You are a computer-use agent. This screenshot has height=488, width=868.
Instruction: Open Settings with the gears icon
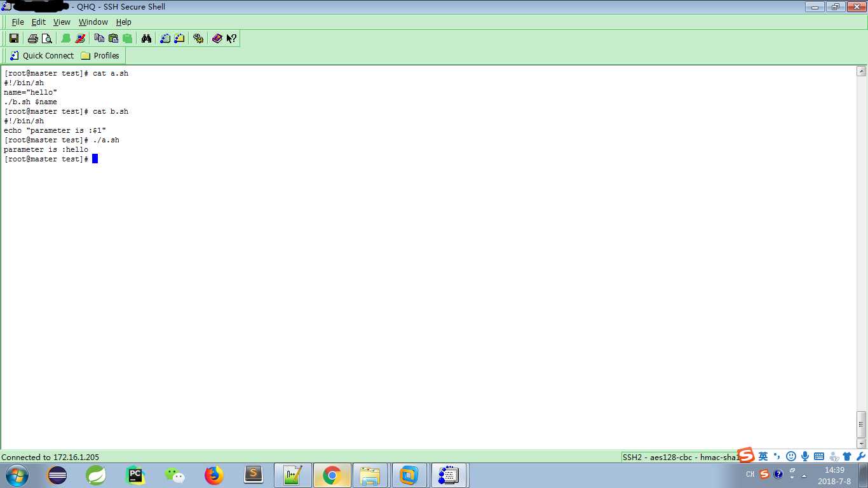click(198, 39)
